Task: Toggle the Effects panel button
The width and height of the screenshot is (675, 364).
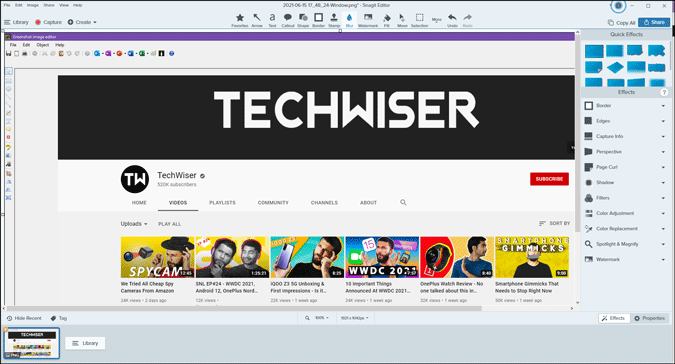Action: (x=613, y=318)
